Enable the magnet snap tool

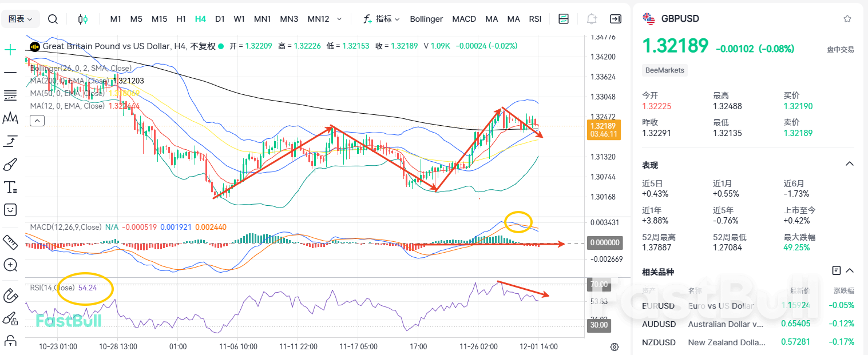coord(9,296)
